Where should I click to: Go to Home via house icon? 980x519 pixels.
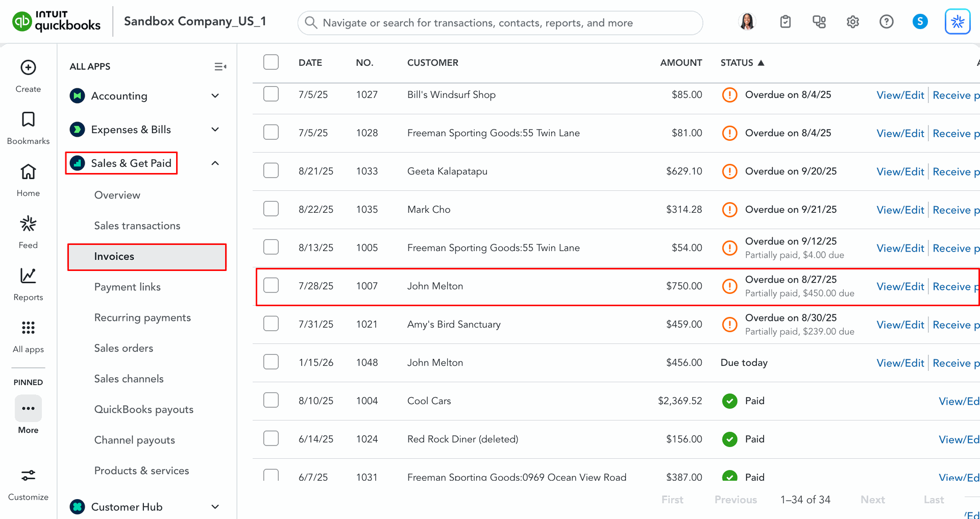click(28, 172)
